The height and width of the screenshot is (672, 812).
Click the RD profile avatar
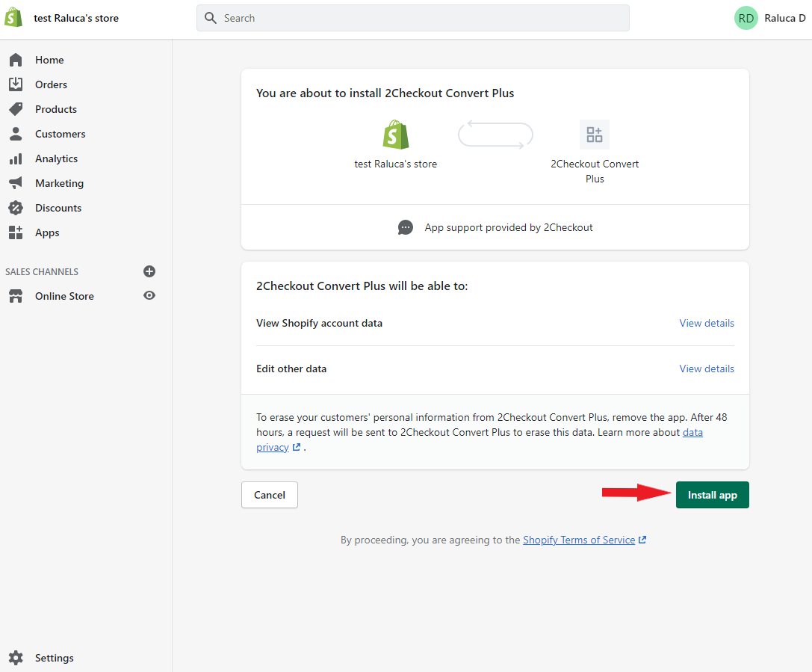pos(746,18)
